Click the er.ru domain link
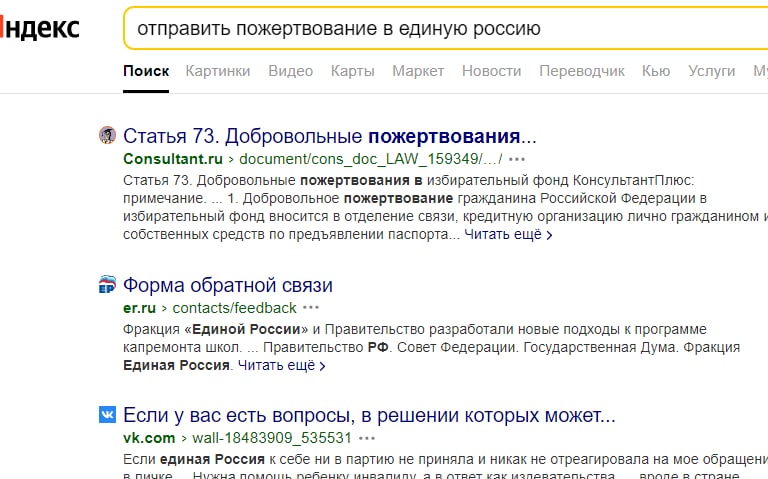The width and height of the screenshot is (768, 479). [140, 308]
